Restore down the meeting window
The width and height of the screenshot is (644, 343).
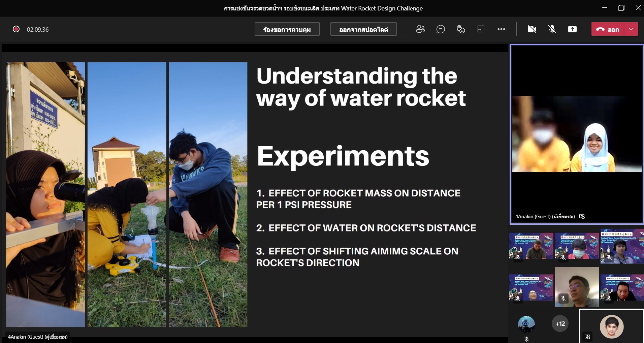click(621, 8)
